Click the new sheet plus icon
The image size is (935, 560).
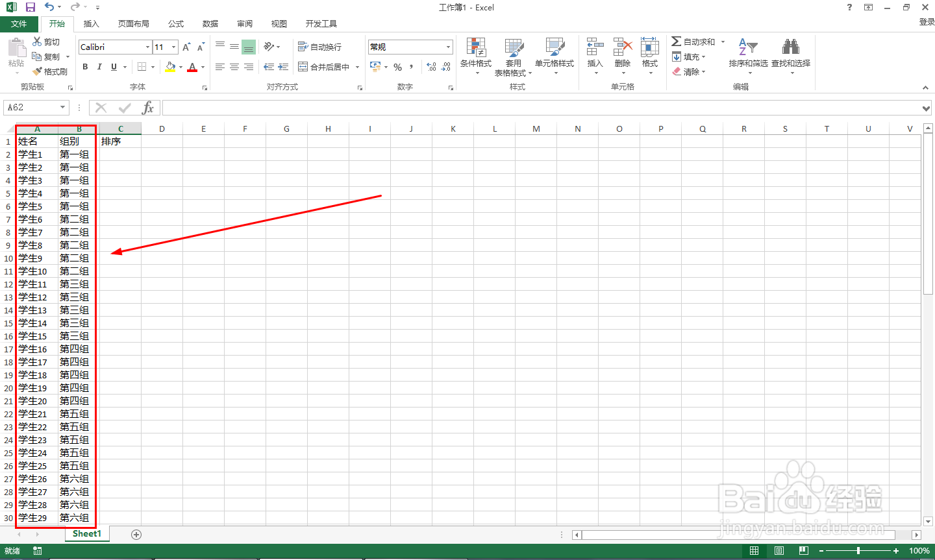(136, 535)
